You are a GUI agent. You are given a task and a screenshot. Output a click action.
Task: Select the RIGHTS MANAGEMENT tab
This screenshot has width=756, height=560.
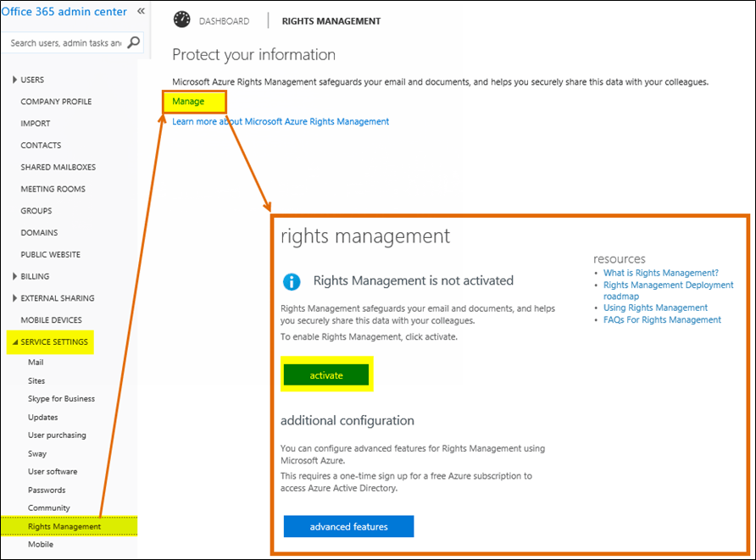coord(331,20)
